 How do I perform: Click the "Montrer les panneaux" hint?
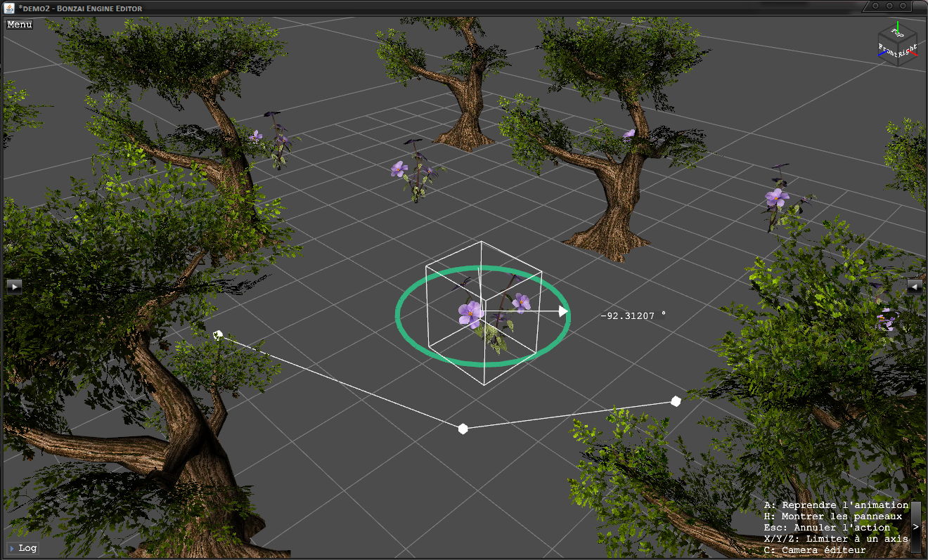832,516
